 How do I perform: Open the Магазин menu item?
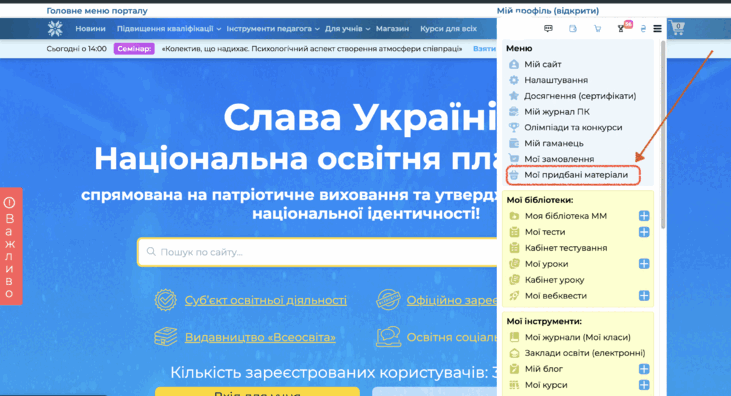pyautogui.click(x=393, y=29)
